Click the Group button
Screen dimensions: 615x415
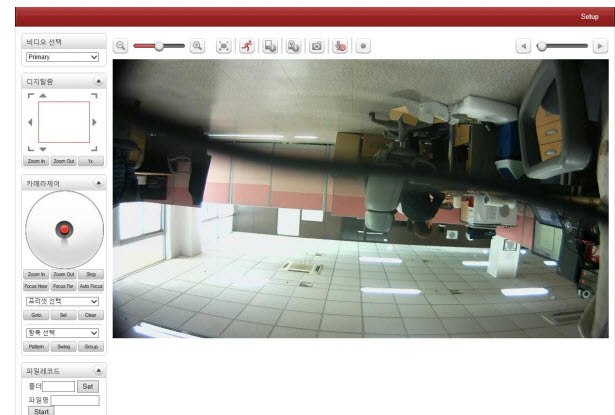pos(91,347)
